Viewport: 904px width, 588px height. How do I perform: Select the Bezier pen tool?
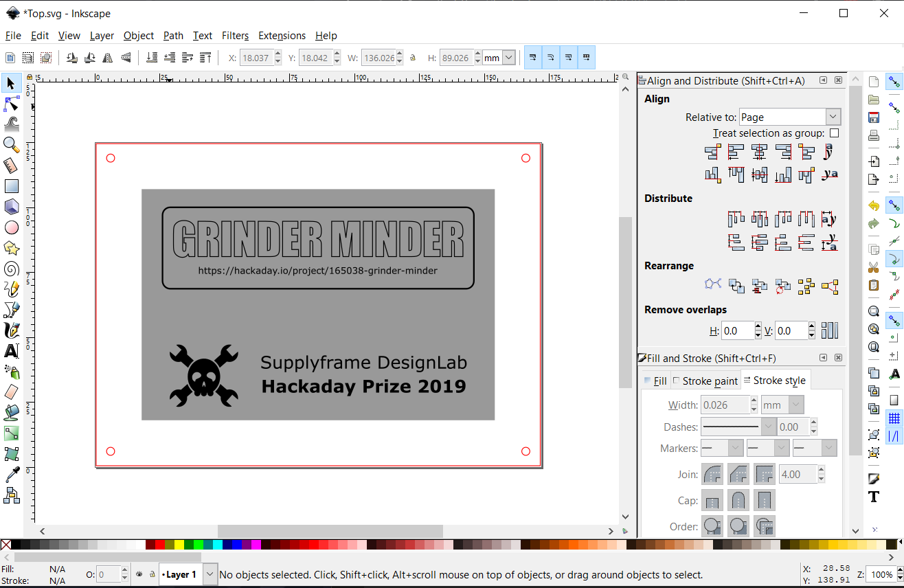[11, 310]
